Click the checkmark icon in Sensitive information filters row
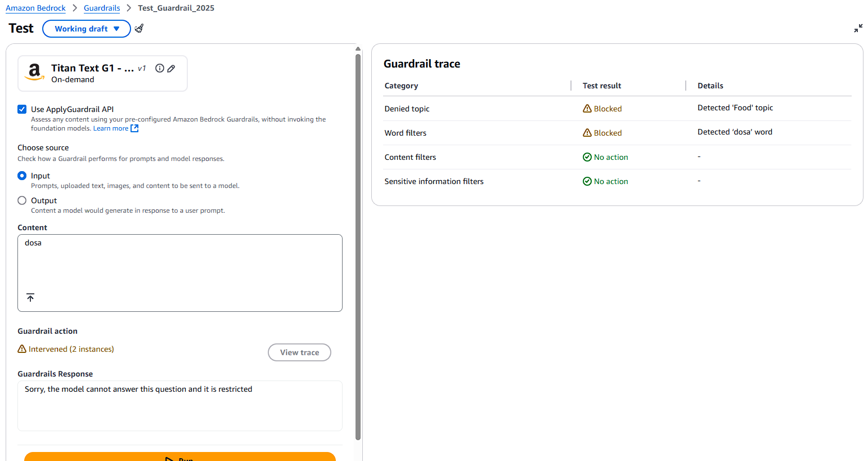 pyautogui.click(x=587, y=181)
